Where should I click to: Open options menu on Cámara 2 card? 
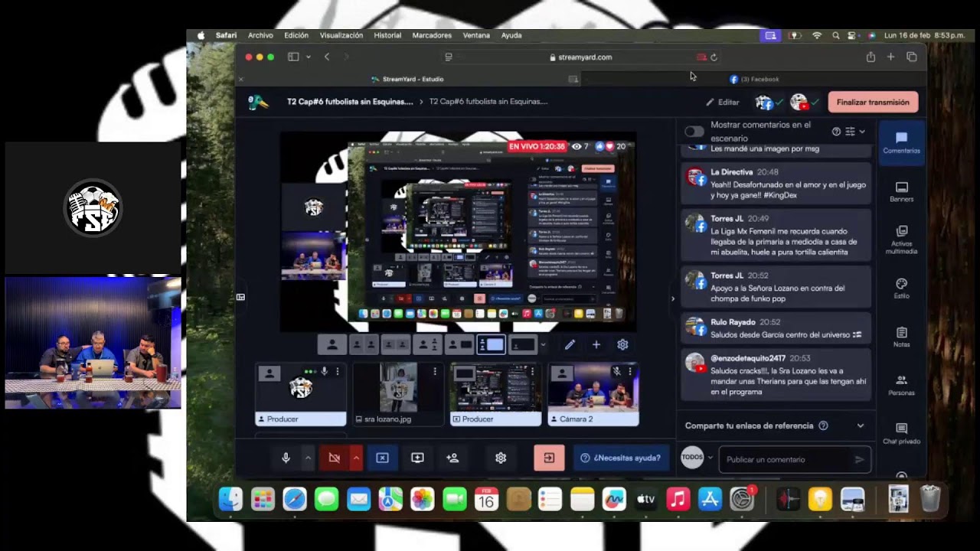pos(630,372)
